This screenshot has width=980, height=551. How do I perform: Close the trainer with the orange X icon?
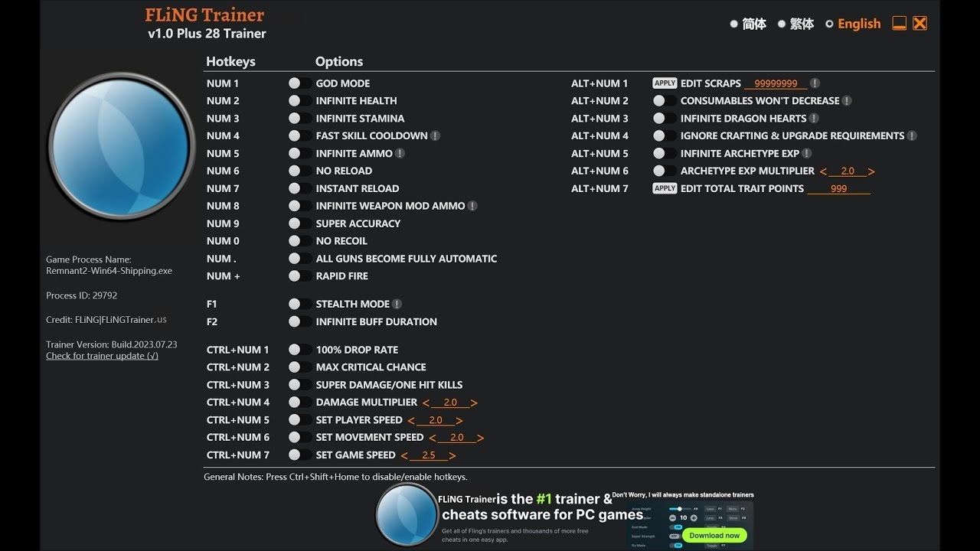[x=920, y=24]
